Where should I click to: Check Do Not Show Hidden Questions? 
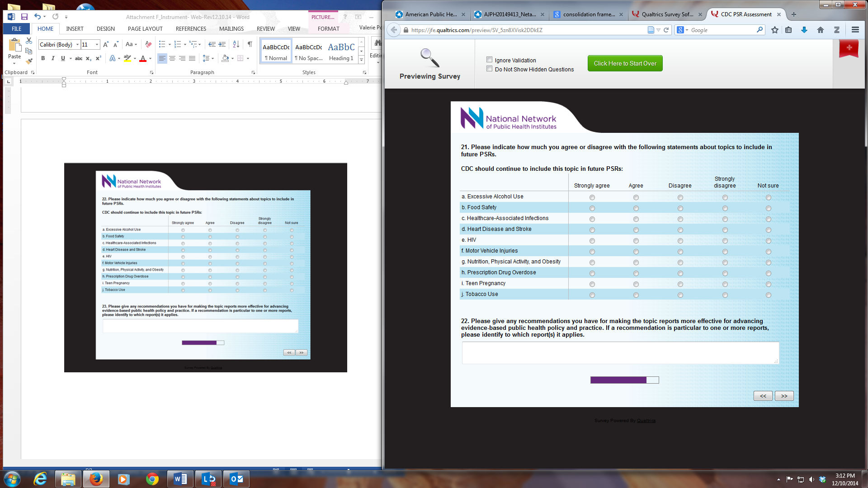click(489, 69)
